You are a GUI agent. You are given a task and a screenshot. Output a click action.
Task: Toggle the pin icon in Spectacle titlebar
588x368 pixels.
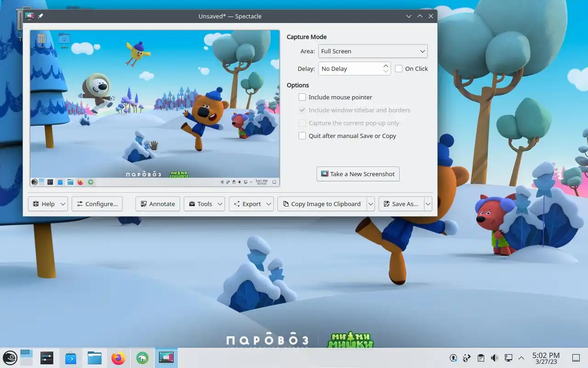(40, 16)
